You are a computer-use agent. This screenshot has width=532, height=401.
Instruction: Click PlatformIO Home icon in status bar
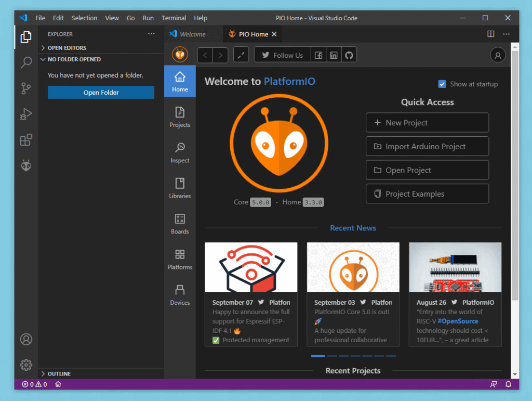click(x=58, y=384)
